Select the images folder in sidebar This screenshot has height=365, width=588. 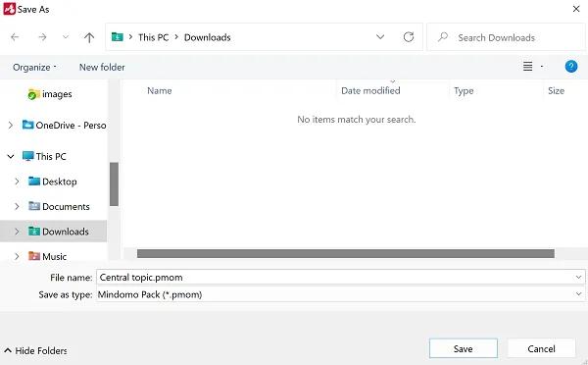pos(50,94)
